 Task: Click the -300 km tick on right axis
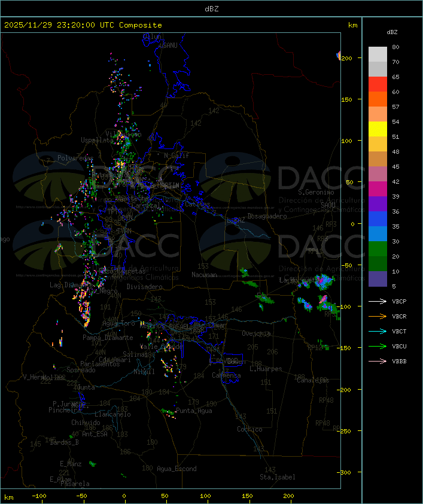(x=345, y=472)
